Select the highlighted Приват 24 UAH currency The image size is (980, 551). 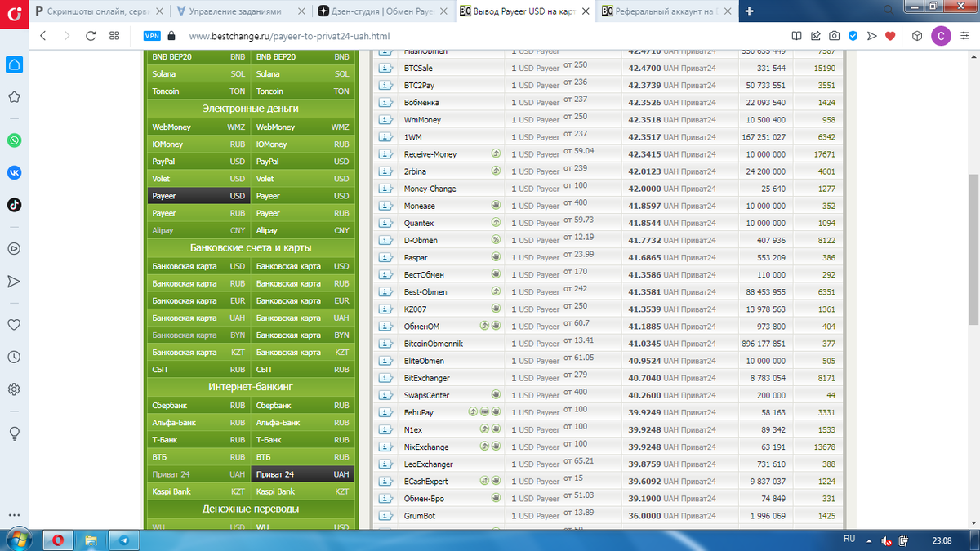tap(303, 474)
